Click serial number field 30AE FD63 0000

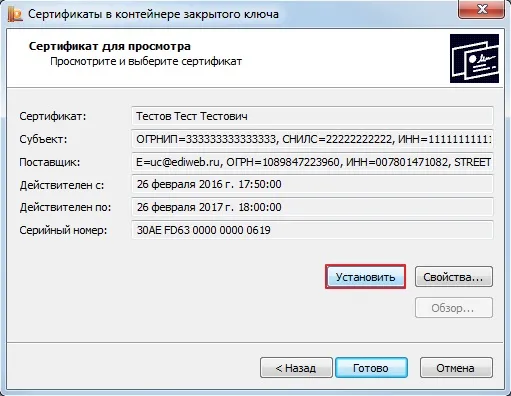pyautogui.click(x=312, y=230)
